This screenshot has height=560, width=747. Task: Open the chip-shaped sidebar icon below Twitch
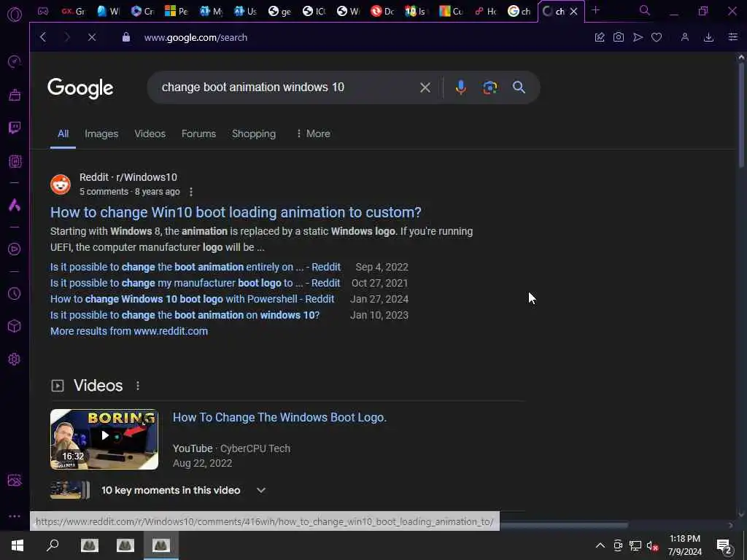[x=15, y=161]
